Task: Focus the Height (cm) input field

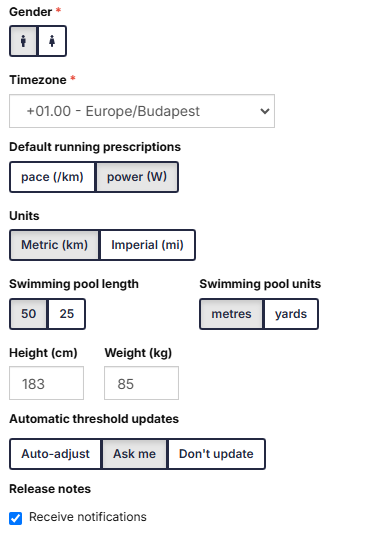Action: (47, 383)
